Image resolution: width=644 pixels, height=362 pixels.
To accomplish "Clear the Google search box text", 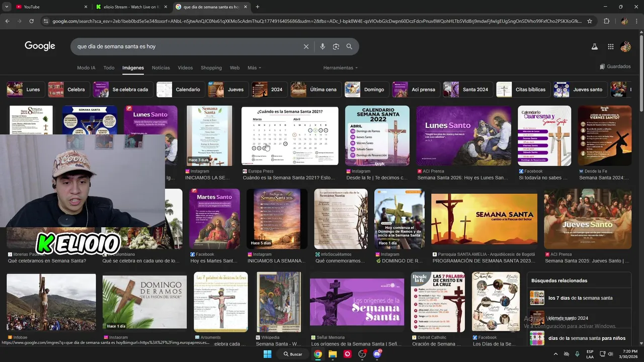I will (306, 46).
